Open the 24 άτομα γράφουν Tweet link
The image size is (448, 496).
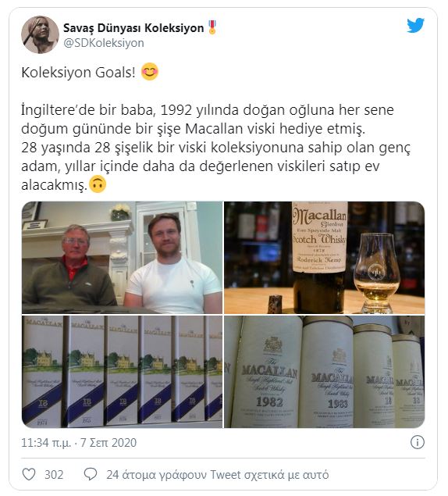point(218,475)
